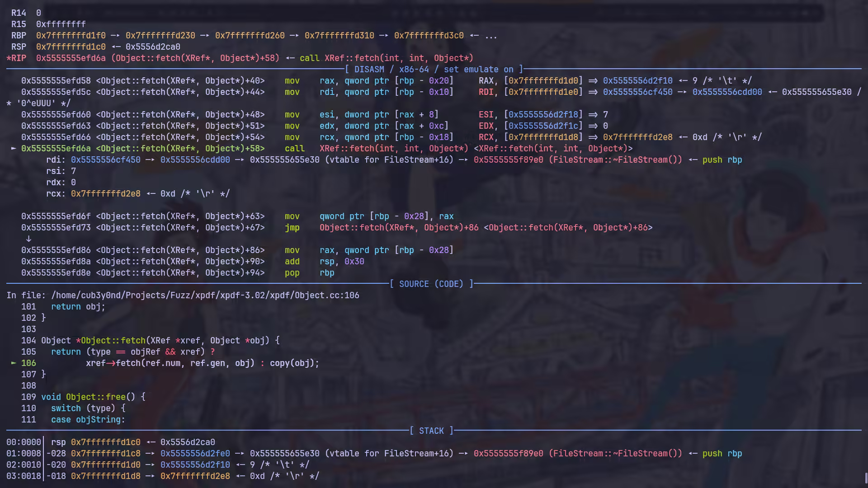Click the RBP register value 0x7fffffffd1f0
This screenshot has height=488, width=868.
pyautogui.click(x=71, y=36)
